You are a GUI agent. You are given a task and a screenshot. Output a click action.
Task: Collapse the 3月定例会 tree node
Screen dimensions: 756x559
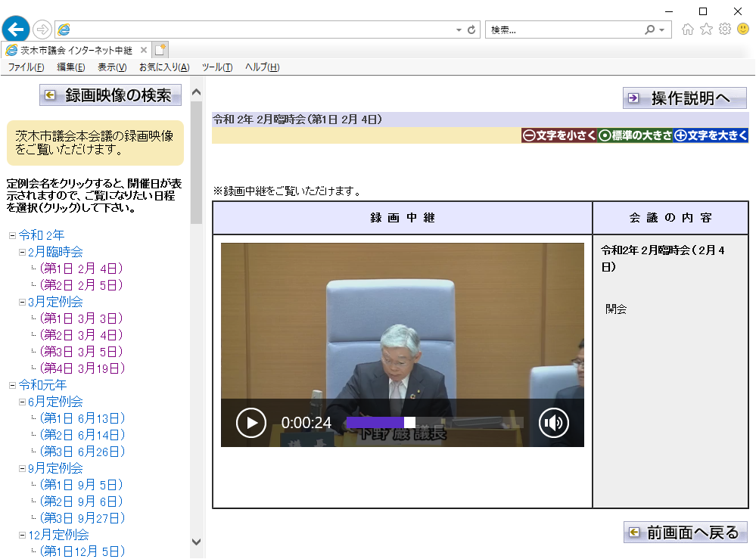[x=22, y=302]
